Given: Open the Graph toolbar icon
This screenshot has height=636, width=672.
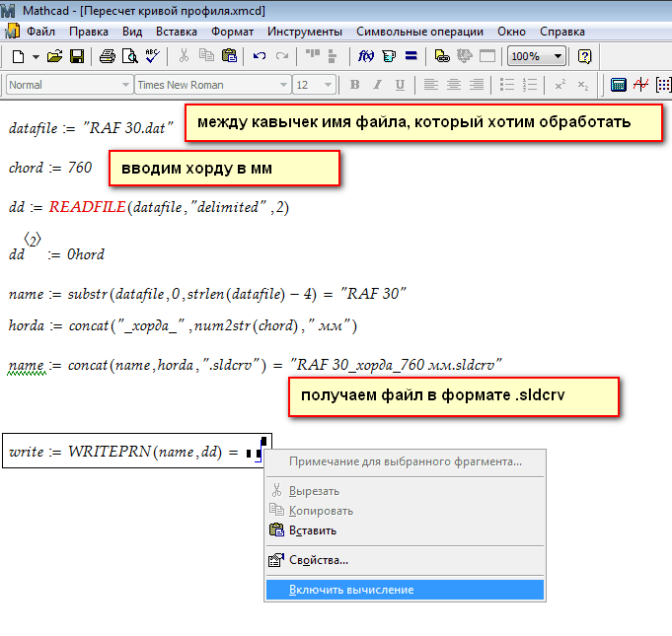Looking at the screenshot, I should [640, 85].
